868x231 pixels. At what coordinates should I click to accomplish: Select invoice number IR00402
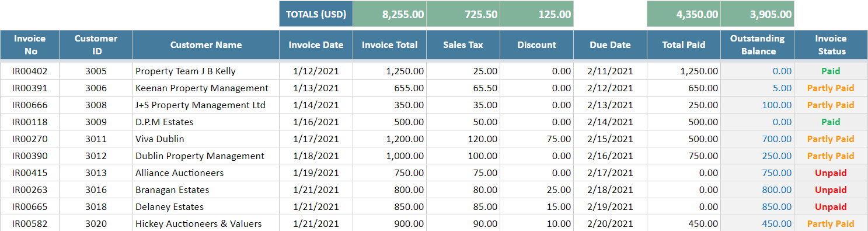tap(30, 71)
